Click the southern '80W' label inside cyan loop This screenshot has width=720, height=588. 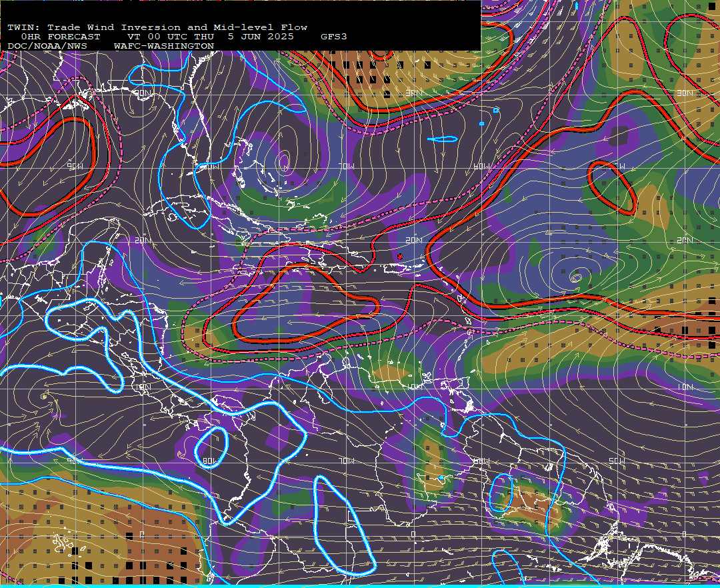(211, 461)
